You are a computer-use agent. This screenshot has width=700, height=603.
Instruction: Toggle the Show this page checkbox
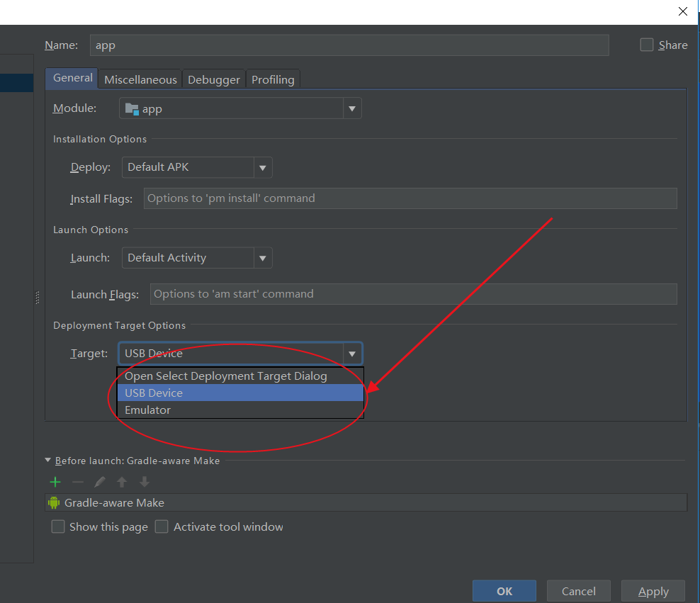coord(58,526)
